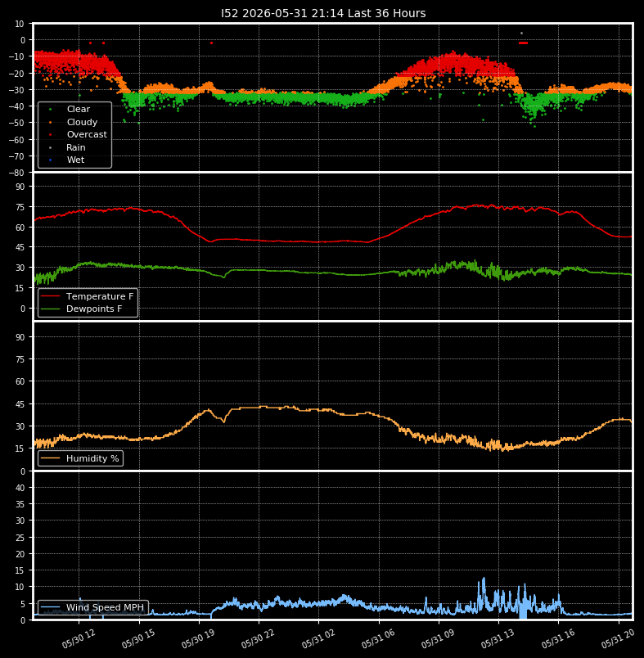This screenshot has width=644, height=658.
Task: Click the '90' tick on the humidity axis
Action: tap(20, 337)
